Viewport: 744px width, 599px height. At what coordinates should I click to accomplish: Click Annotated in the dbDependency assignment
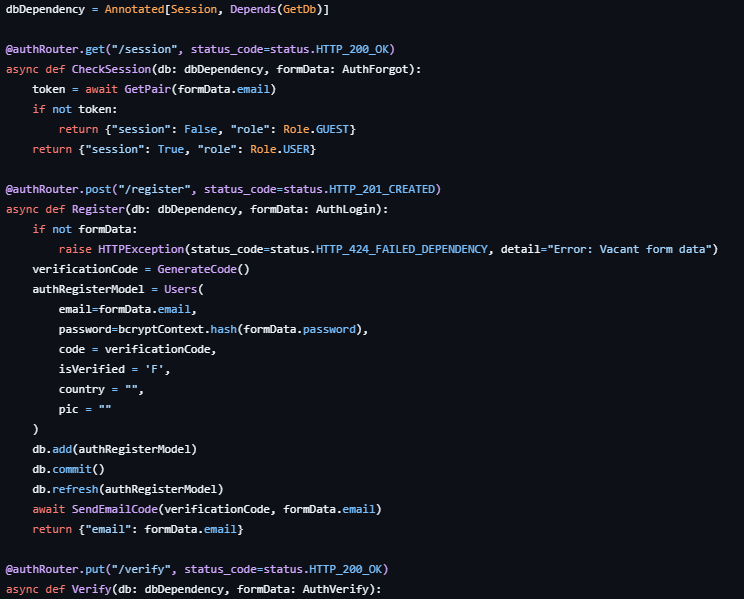[134, 9]
